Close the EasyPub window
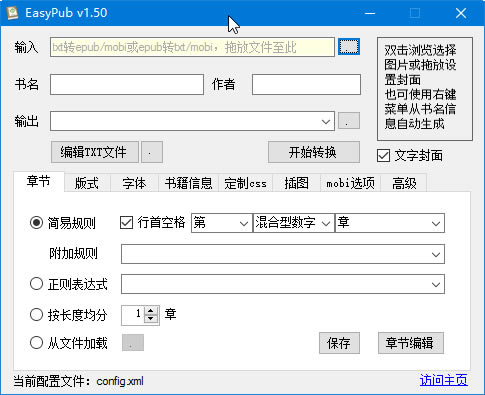 pos(461,13)
